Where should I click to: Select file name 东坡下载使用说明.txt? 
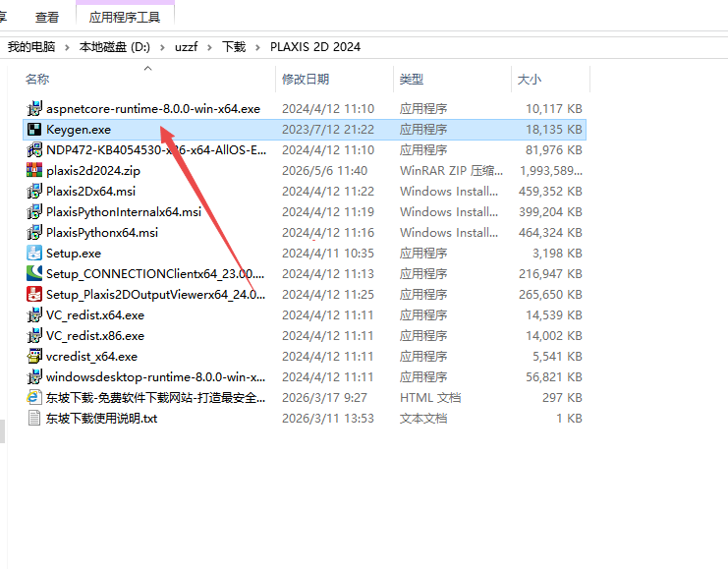point(101,419)
